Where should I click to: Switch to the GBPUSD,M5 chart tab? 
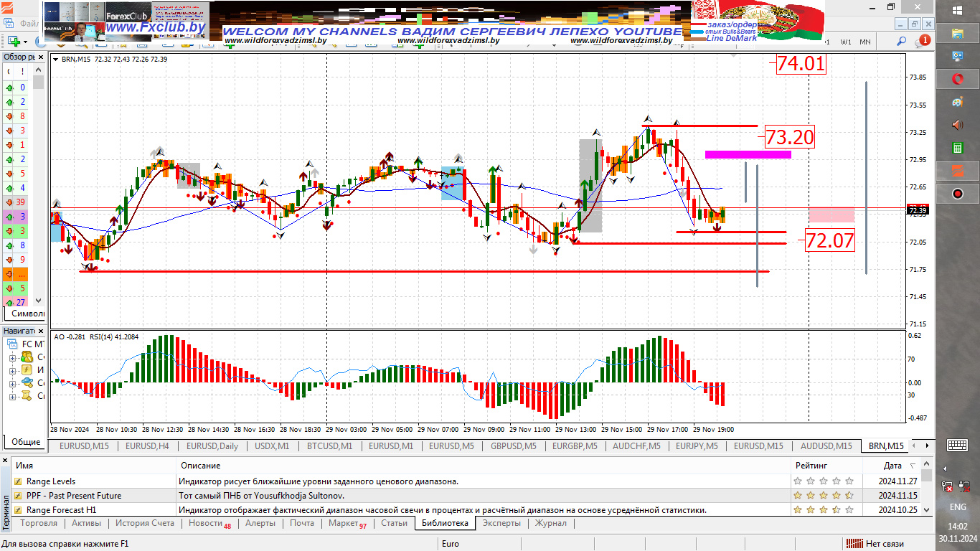514,446
